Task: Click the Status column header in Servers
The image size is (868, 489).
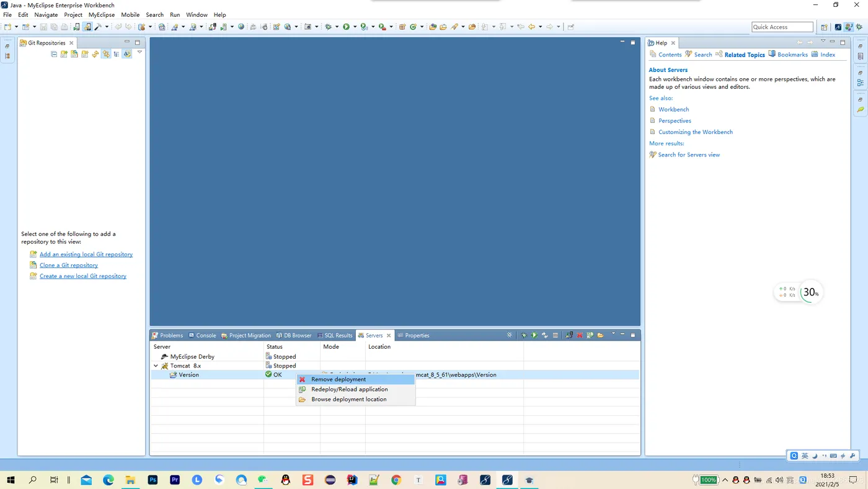Action: (x=292, y=347)
